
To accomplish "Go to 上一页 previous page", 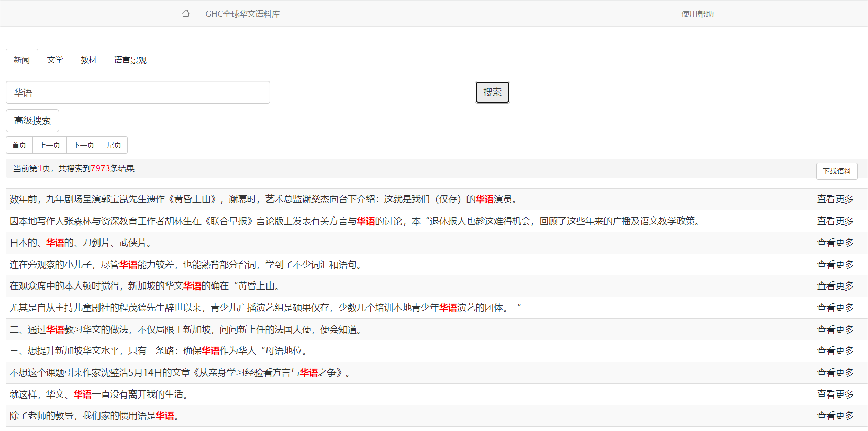I will tap(50, 145).
